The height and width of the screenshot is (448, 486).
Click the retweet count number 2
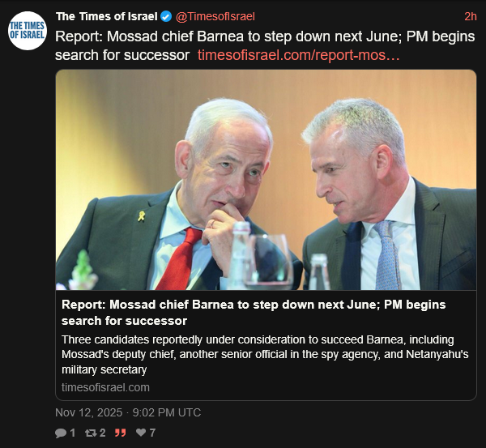[x=102, y=433]
